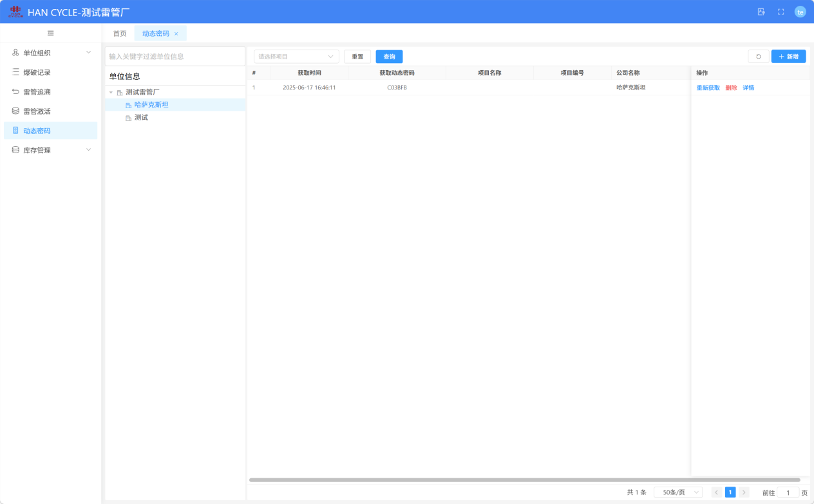Click the 单位组织 sidebar icon
This screenshot has height=504, width=814.
tap(15, 53)
